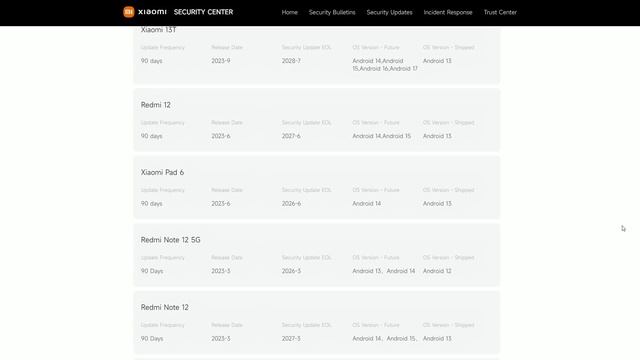Select the Redmi Note 12 5G heading
The width and height of the screenshot is (640, 360).
(170, 240)
